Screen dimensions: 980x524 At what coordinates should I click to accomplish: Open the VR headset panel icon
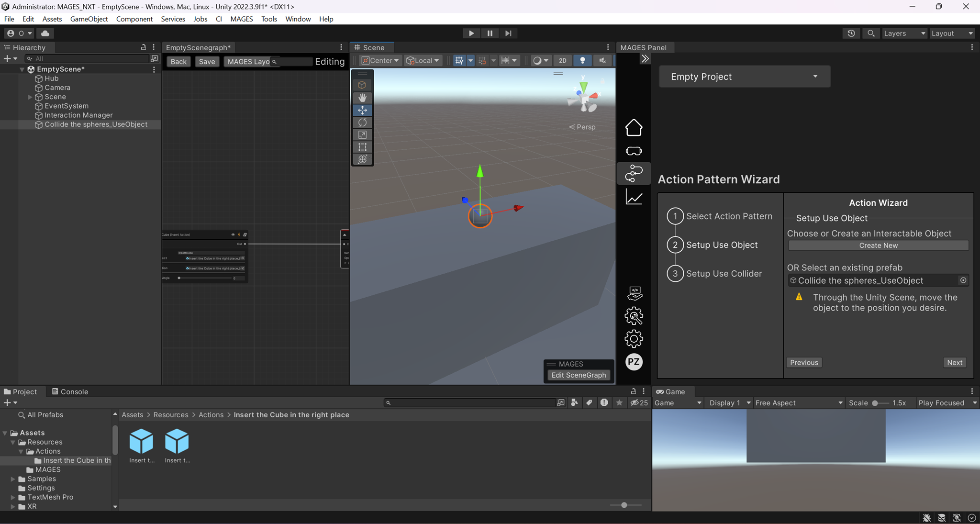[x=634, y=151]
